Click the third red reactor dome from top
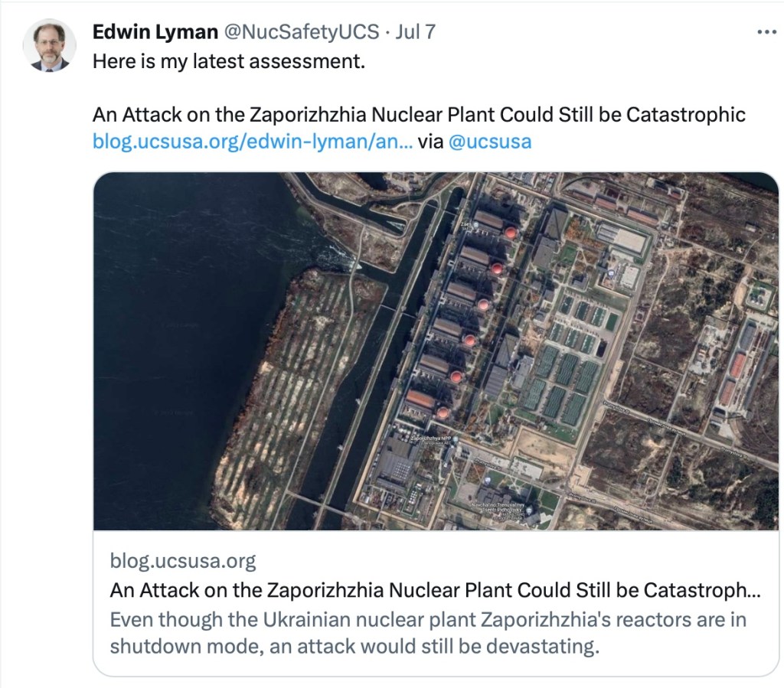 (483, 305)
